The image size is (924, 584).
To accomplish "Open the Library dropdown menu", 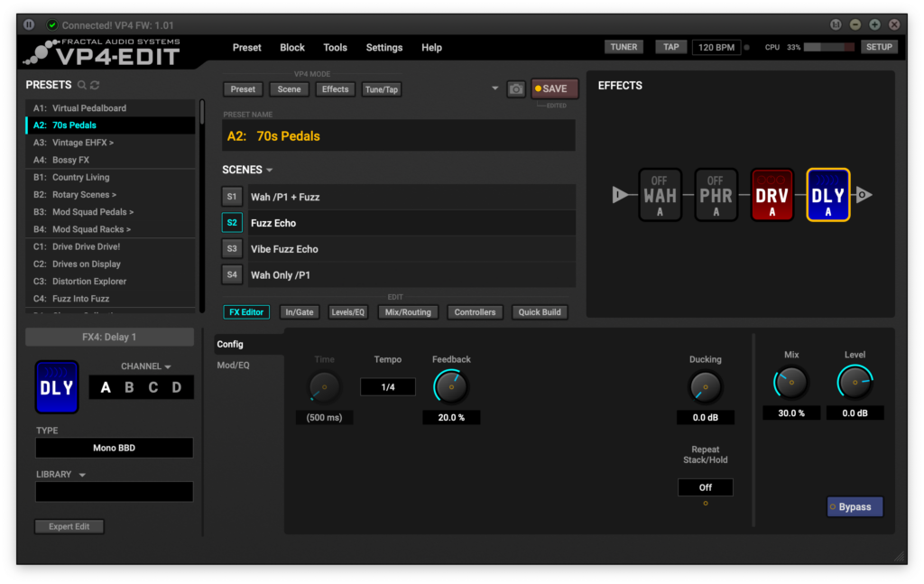I will click(x=82, y=475).
